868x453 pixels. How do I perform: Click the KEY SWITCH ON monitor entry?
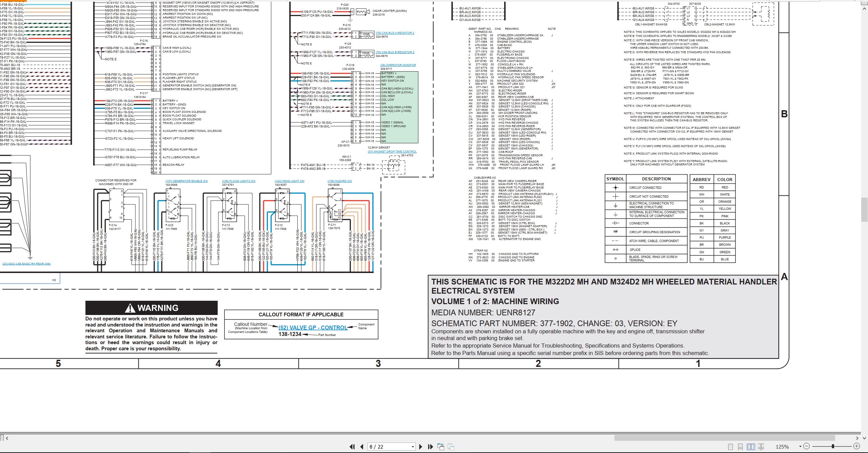point(392,81)
